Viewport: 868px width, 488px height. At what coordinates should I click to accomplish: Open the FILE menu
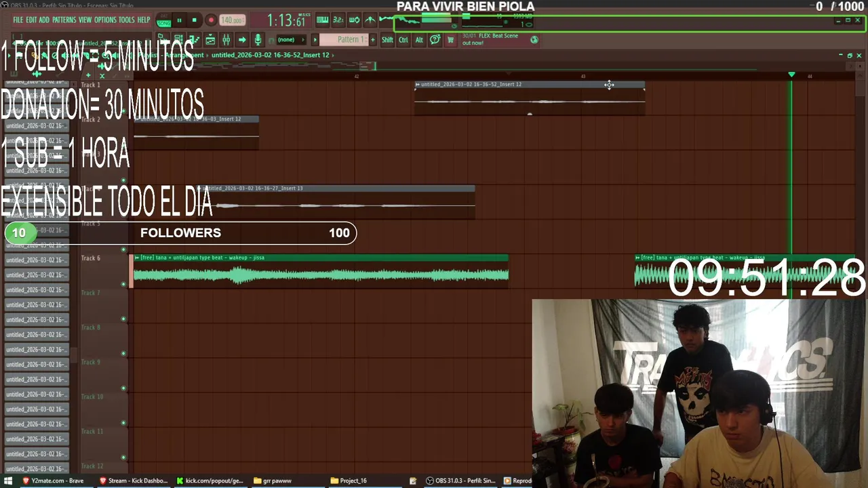click(x=18, y=20)
